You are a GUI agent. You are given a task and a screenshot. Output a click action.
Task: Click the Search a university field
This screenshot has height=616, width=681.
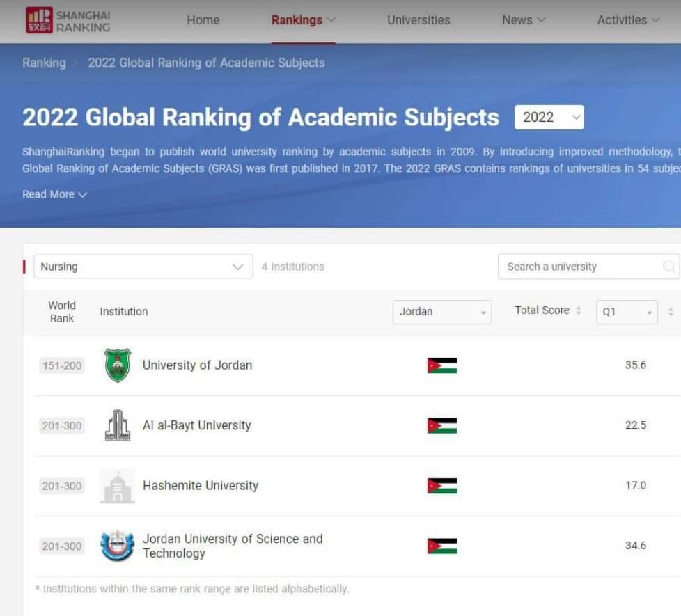tap(581, 267)
